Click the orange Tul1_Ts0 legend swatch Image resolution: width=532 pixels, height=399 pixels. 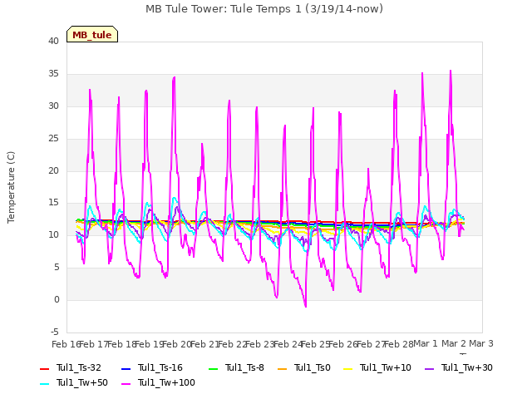282,368
